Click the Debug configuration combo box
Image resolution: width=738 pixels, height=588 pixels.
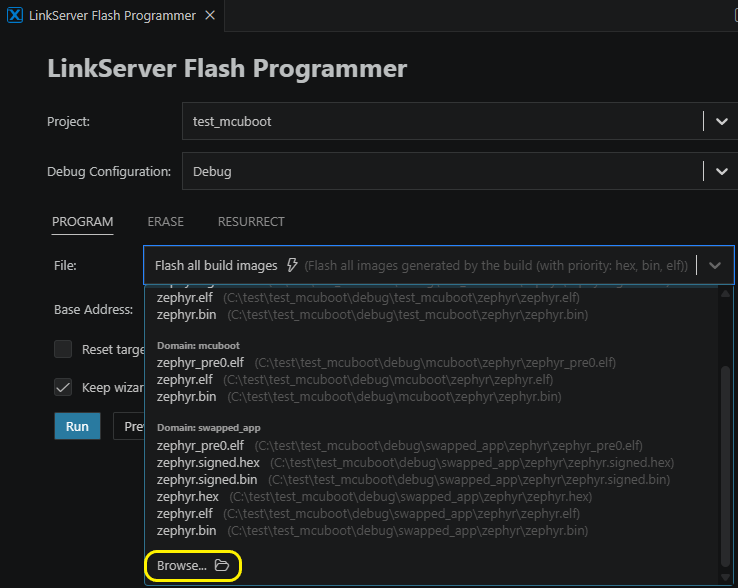(459, 171)
